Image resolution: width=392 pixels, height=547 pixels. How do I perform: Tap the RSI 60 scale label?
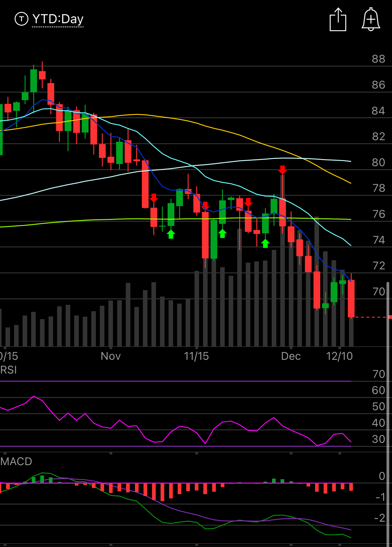click(x=379, y=390)
